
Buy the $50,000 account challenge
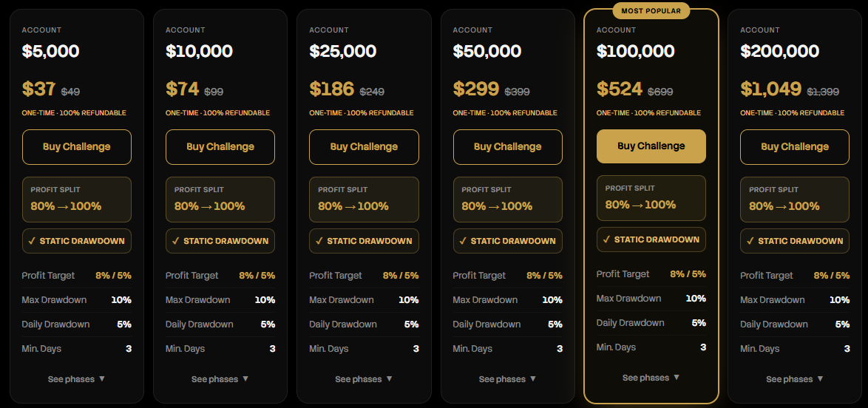coord(508,146)
